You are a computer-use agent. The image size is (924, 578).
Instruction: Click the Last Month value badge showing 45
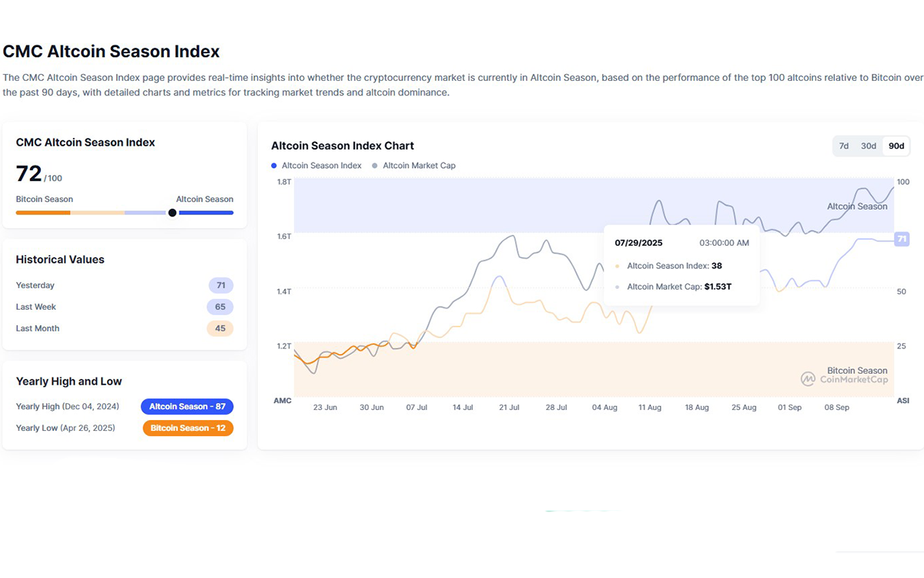220,328
